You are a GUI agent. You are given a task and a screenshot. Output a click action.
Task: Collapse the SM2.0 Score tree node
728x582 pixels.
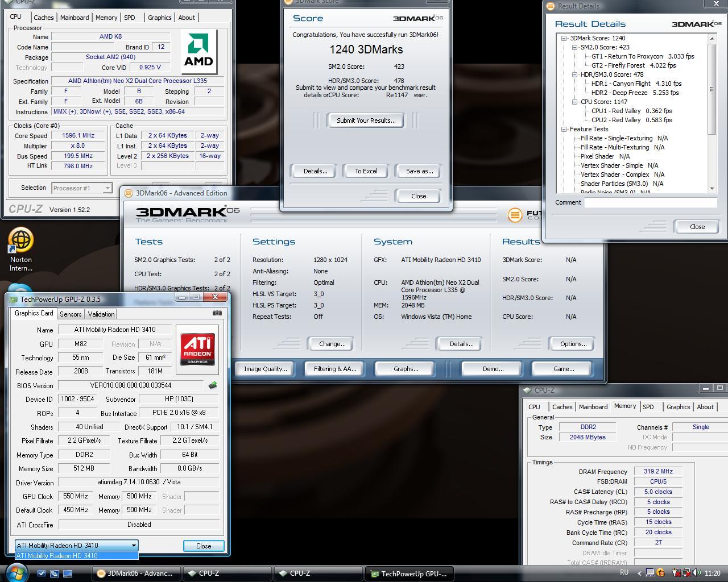coord(574,47)
